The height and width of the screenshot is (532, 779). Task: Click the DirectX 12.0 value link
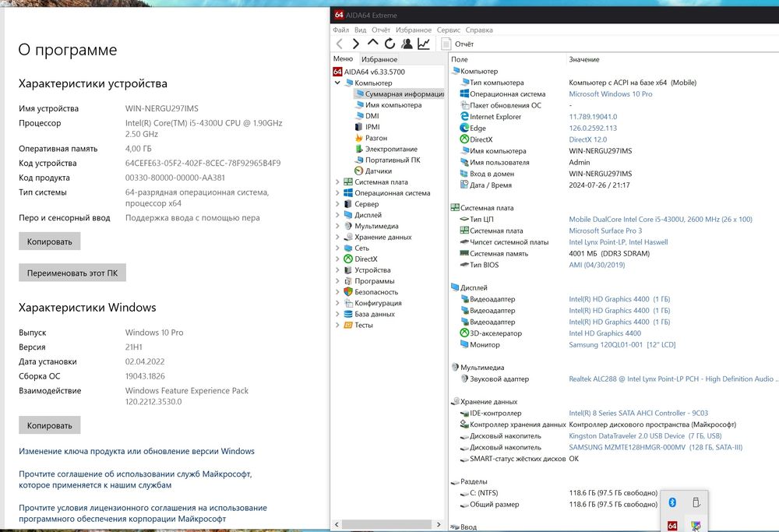[587, 139]
